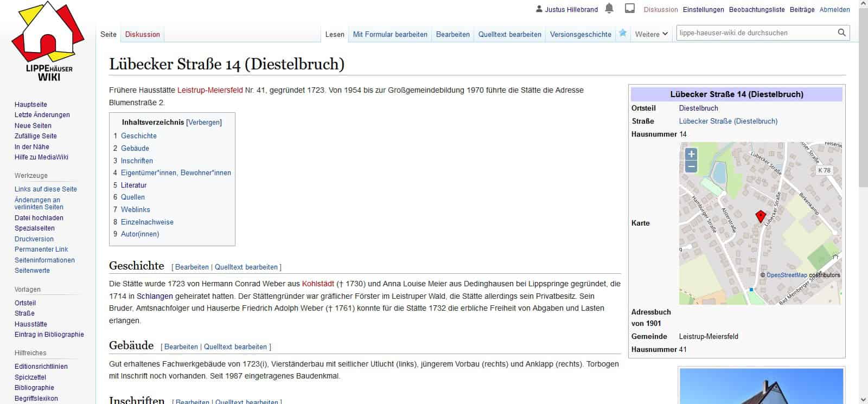Select the Mit Formular bearbeiten tab

click(x=390, y=34)
